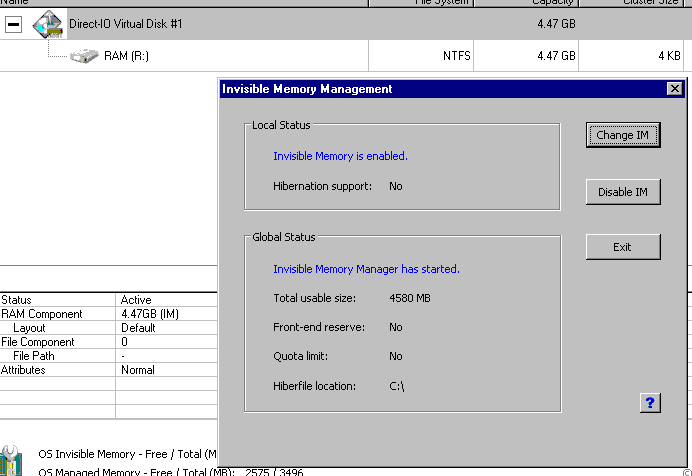
Task: Click the memory wrench icon at bottom left
Action: point(11,461)
